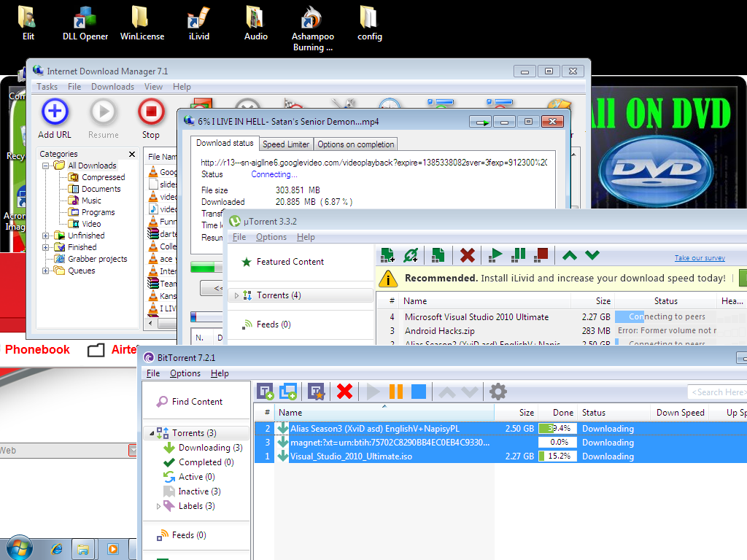Open Help menu in BitTorrent
The image size is (747, 560).
[x=220, y=373]
